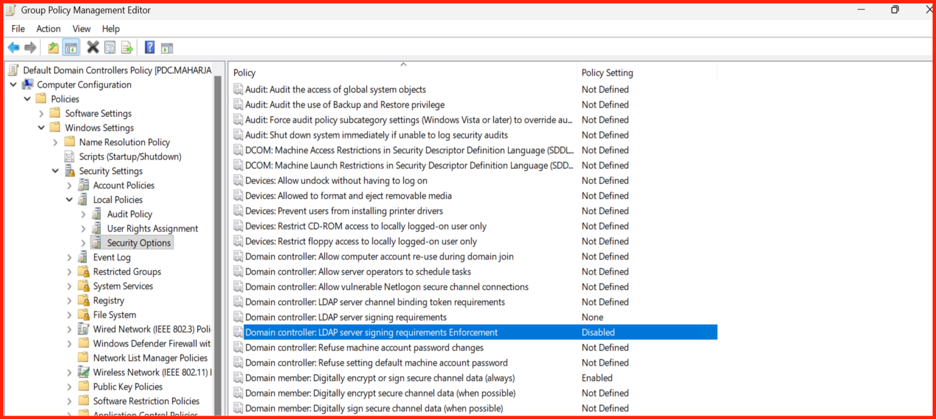Click the File System folder icon
Viewport: 936px width, 419px height.
[84, 315]
